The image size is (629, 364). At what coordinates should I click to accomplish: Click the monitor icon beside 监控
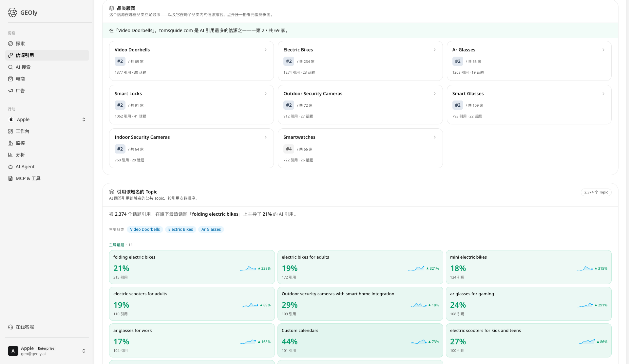10,143
